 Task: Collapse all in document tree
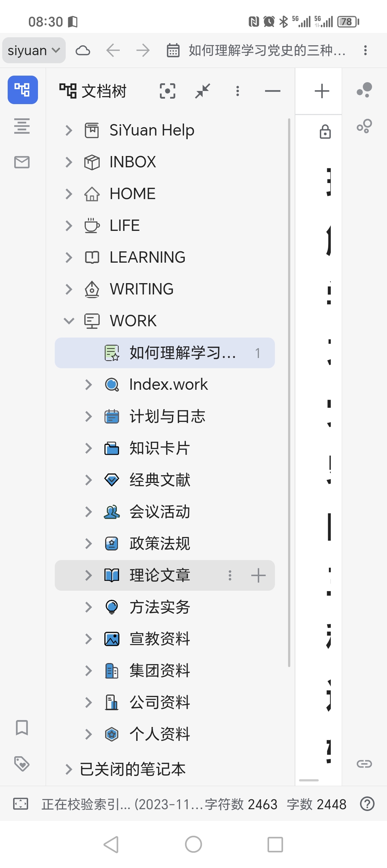point(203,91)
